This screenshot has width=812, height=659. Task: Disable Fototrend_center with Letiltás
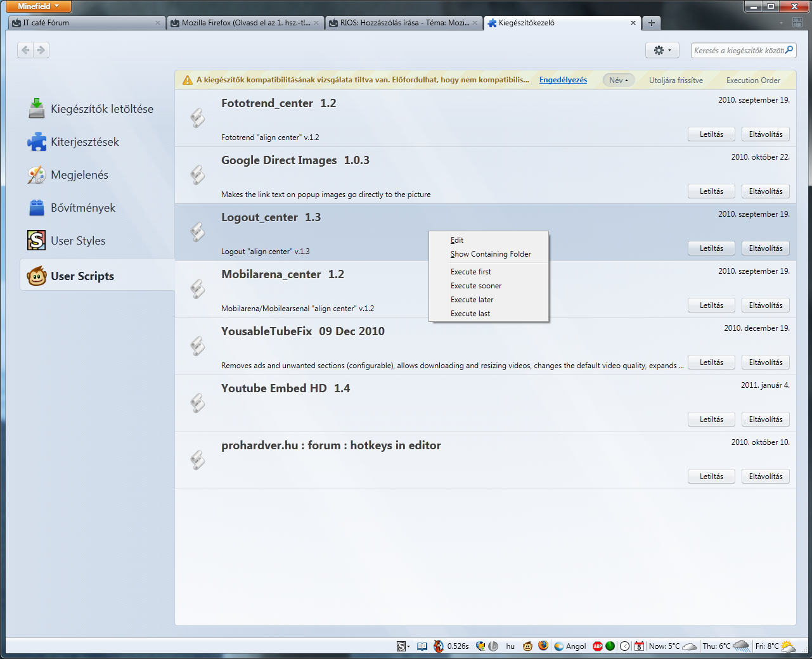tap(711, 134)
